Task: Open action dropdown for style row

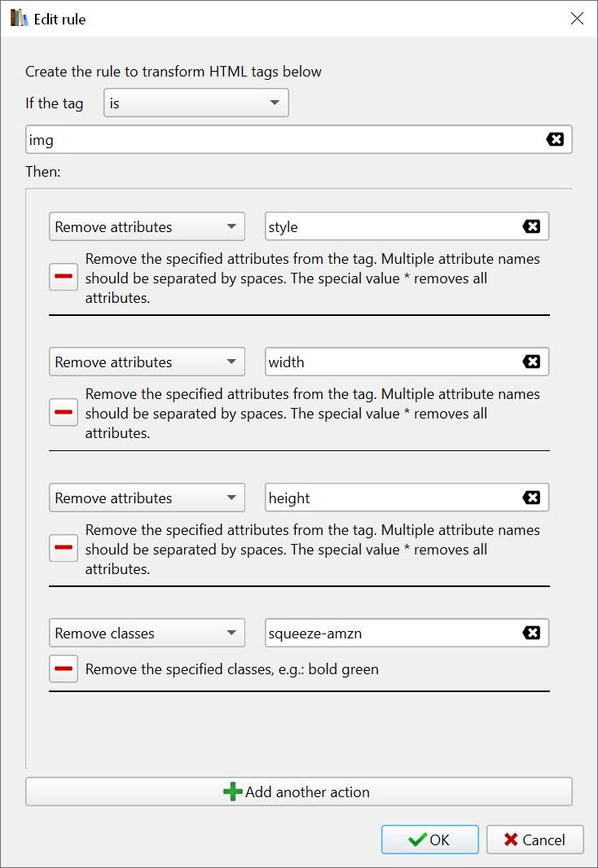Action: click(147, 226)
